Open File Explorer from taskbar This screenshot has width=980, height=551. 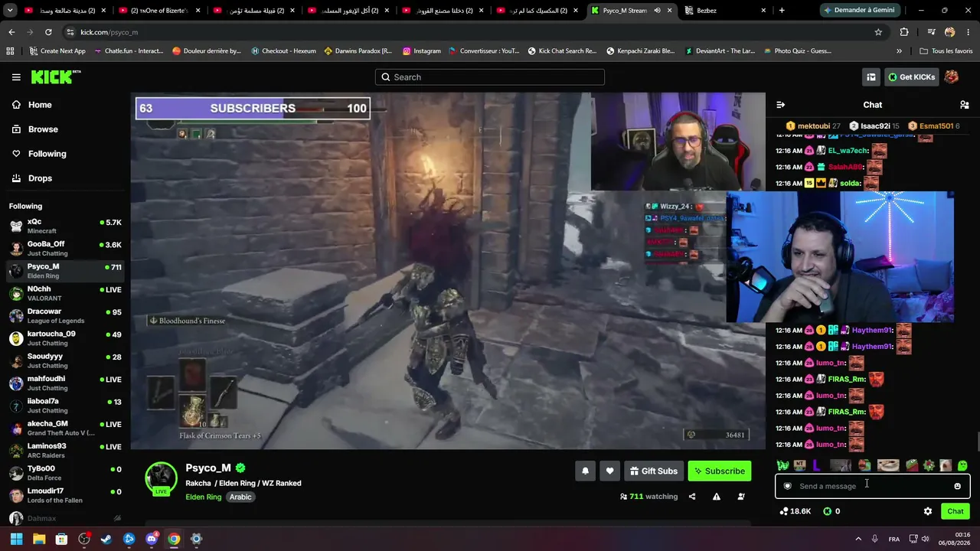(39, 539)
